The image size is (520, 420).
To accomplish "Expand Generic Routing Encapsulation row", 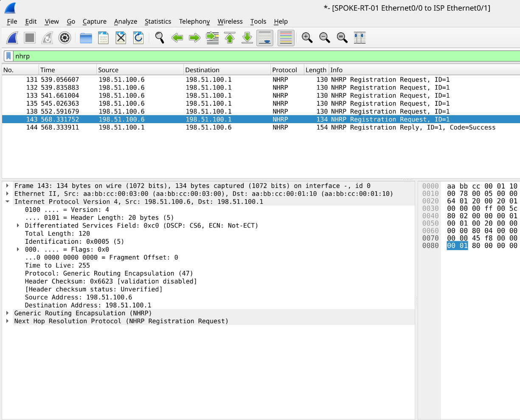I will (x=8, y=313).
